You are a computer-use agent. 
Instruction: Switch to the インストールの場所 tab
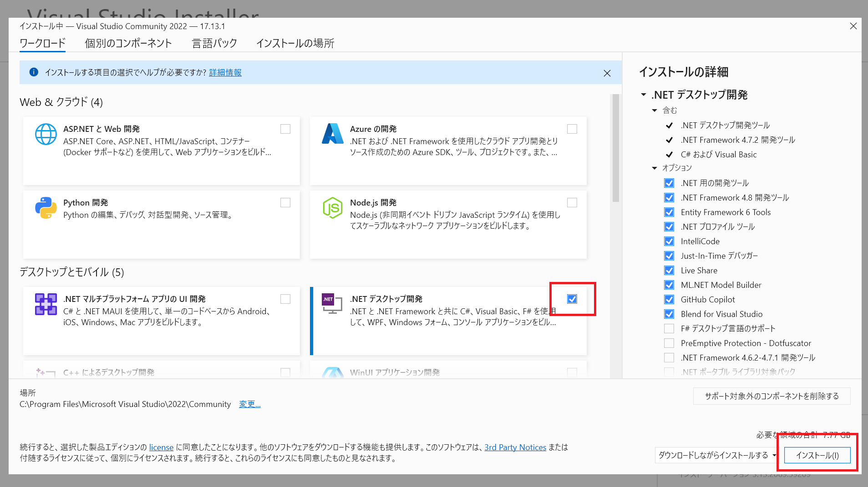(x=295, y=43)
